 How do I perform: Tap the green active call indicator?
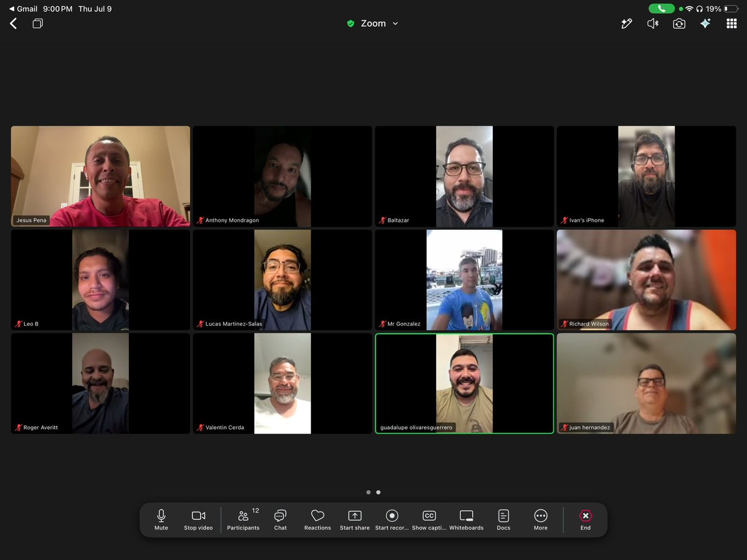[661, 9]
